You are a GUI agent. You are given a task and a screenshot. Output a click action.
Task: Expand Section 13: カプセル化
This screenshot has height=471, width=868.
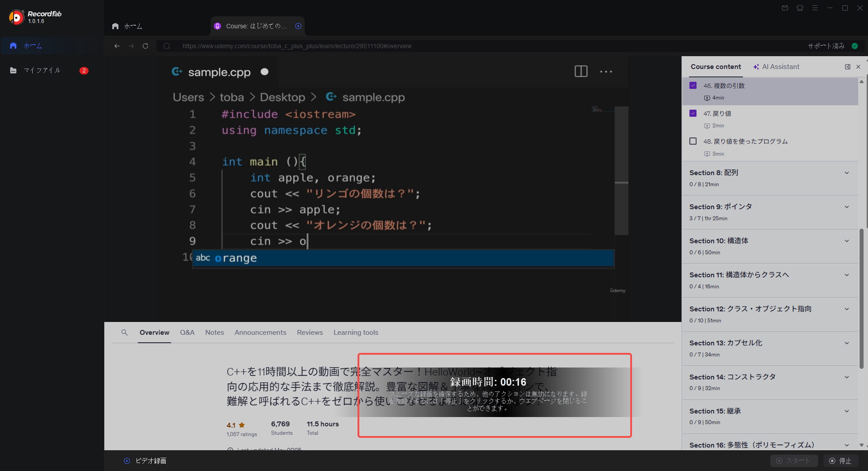pyautogui.click(x=770, y=348)
